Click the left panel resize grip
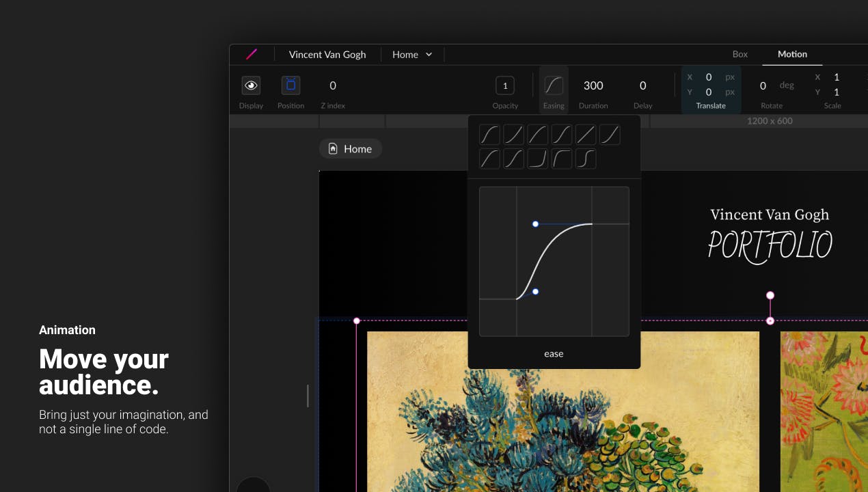 click(308, 396)
